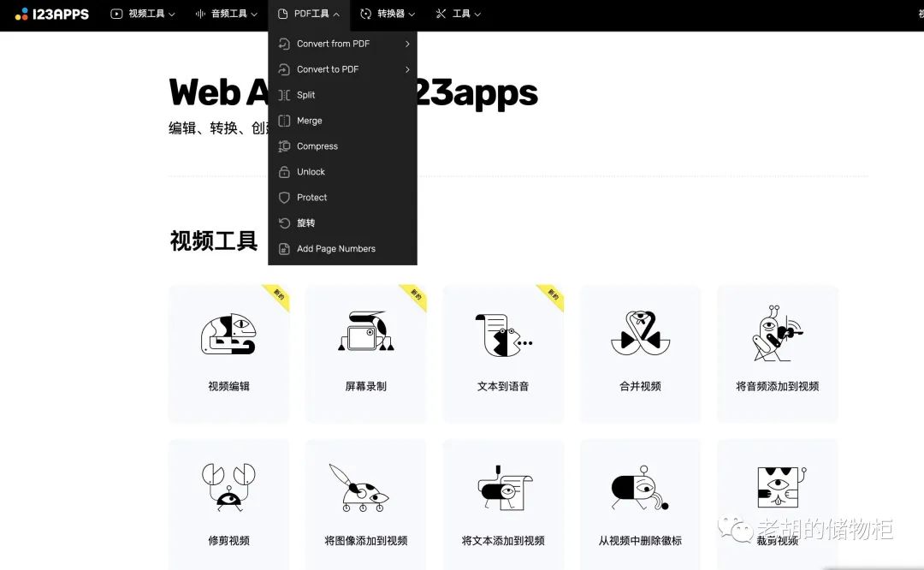924x570 pixels.
Task: Click the 视频编辑 link text
Action: click(228, 387)
